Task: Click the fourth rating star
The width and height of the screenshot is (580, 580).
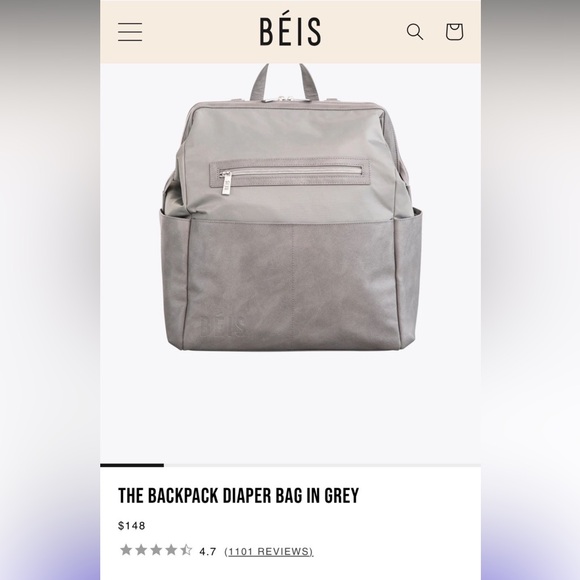Action: [x=171, y=550]
